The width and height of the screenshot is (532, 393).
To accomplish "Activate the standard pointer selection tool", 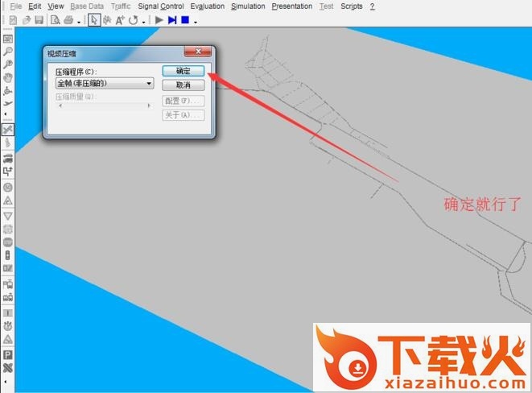I will [x=94, y=20].
